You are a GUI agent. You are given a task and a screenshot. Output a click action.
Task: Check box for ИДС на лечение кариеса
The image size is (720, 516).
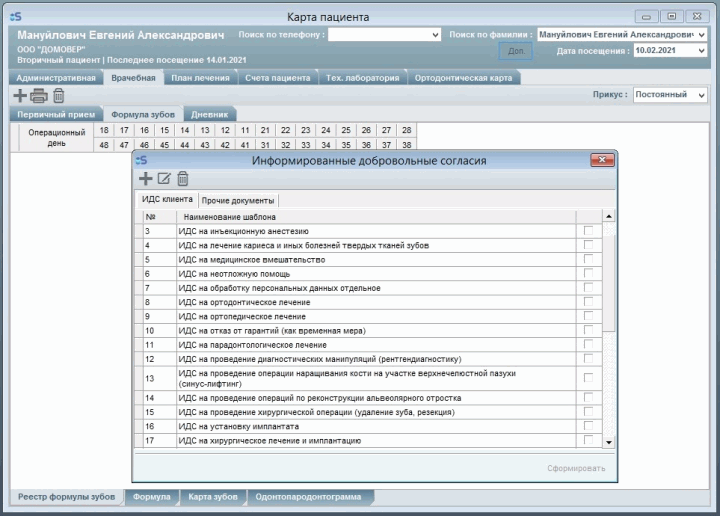pyautogui.click(x=588, y=245)
